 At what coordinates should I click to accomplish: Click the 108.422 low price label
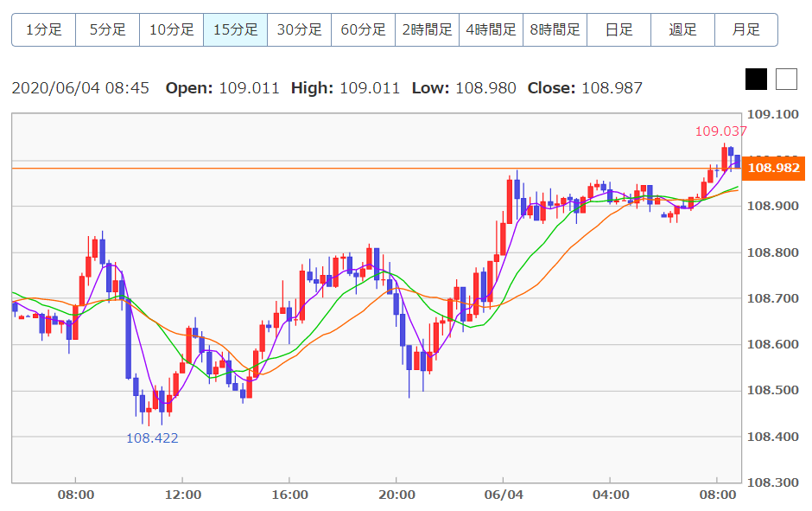[x=152, y=438]
